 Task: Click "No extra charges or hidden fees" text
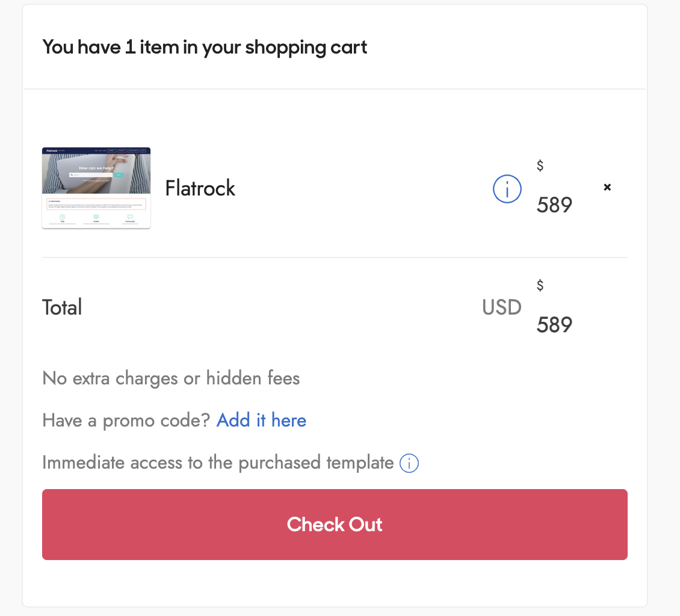(171, 378)
